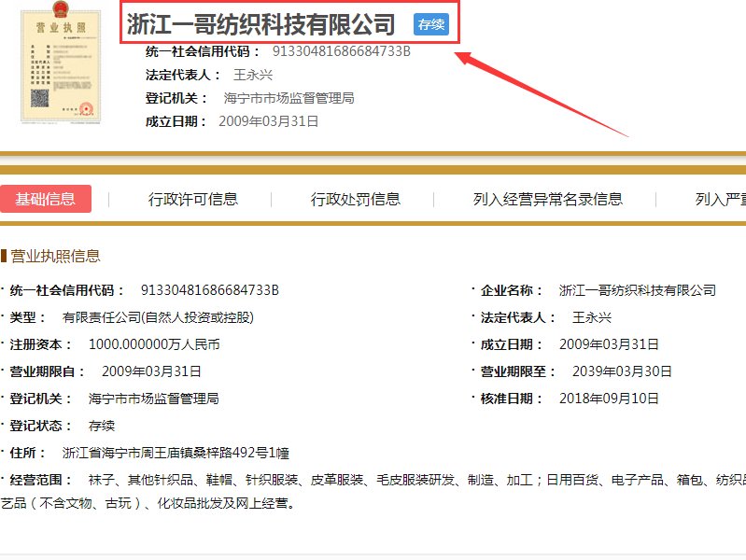Open the 行政处罚信息 tab
The height and width of the screenshot is (560, 746).
coord(356,199)
